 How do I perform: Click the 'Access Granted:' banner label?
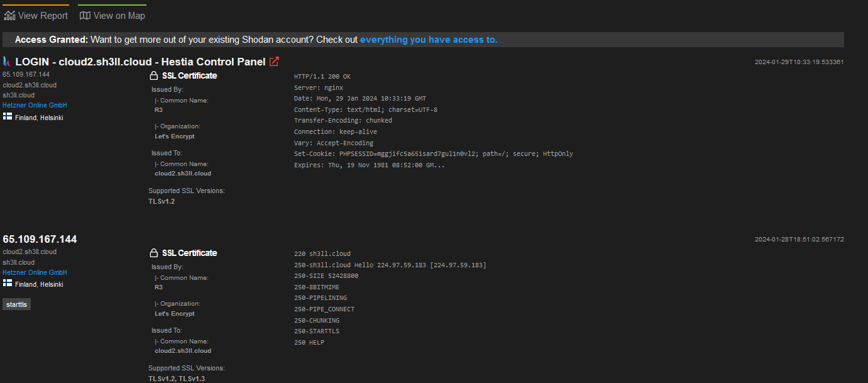click(x=52, y=40)
